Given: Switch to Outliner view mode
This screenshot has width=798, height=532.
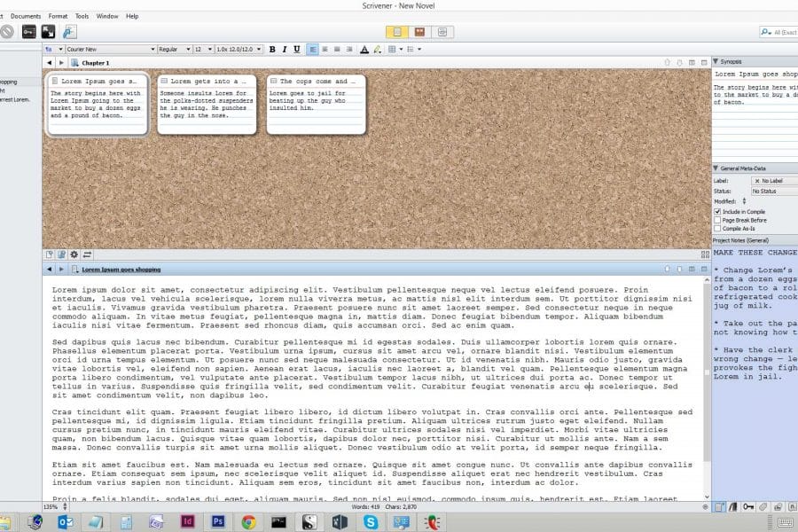Looking at the screenshot, I should [x=442, y=32].
